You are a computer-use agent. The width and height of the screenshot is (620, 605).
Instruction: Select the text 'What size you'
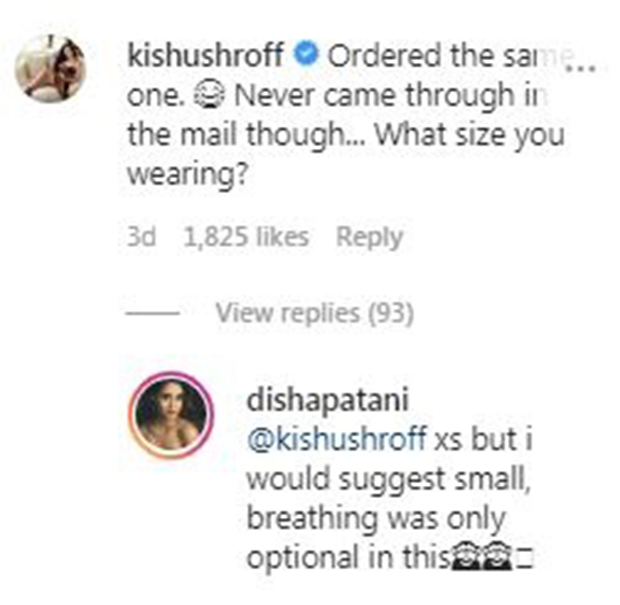click(469, 135)
